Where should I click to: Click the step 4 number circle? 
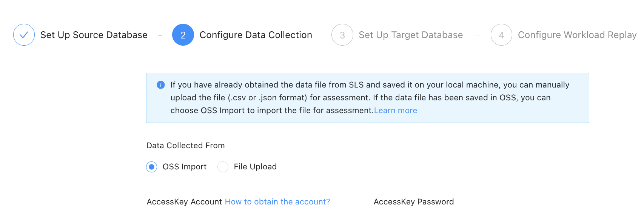(501, 35)
